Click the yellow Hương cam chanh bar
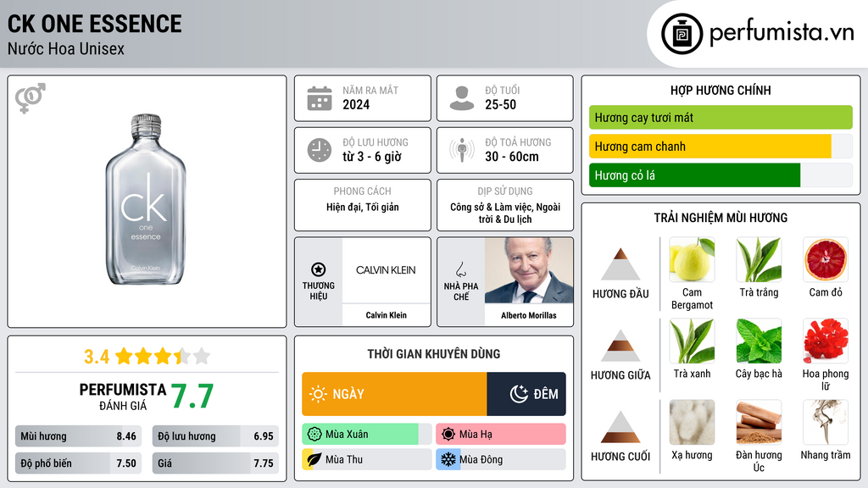The width and height of the screenshot is (868, 488). [x=710, y=147]
